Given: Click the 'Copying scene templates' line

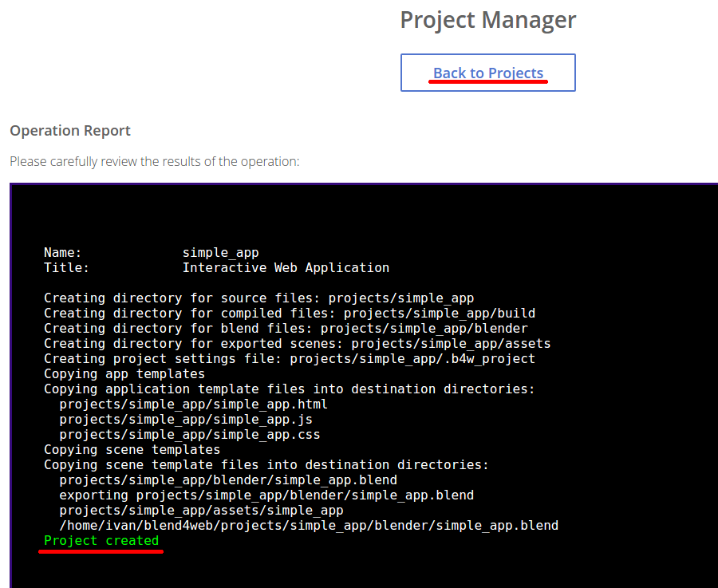Looking at the screenshot, I should point(132,450).
